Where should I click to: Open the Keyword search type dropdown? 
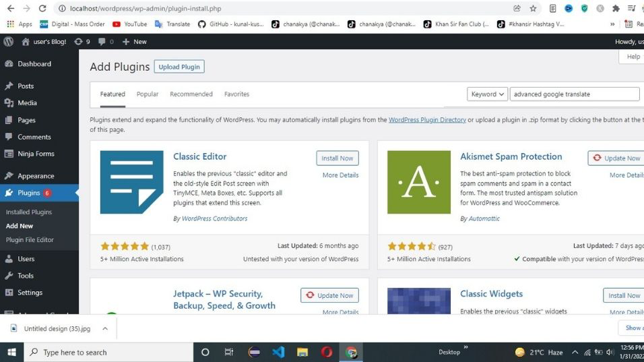[x=487, y=94]
